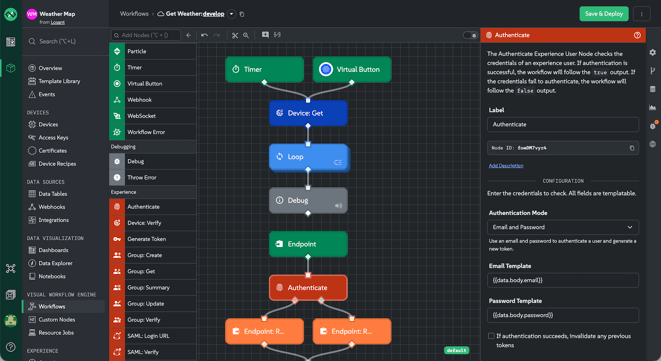661x361 pixels.
Task: Select the Group: Create palette node
Action: point(153,255)
